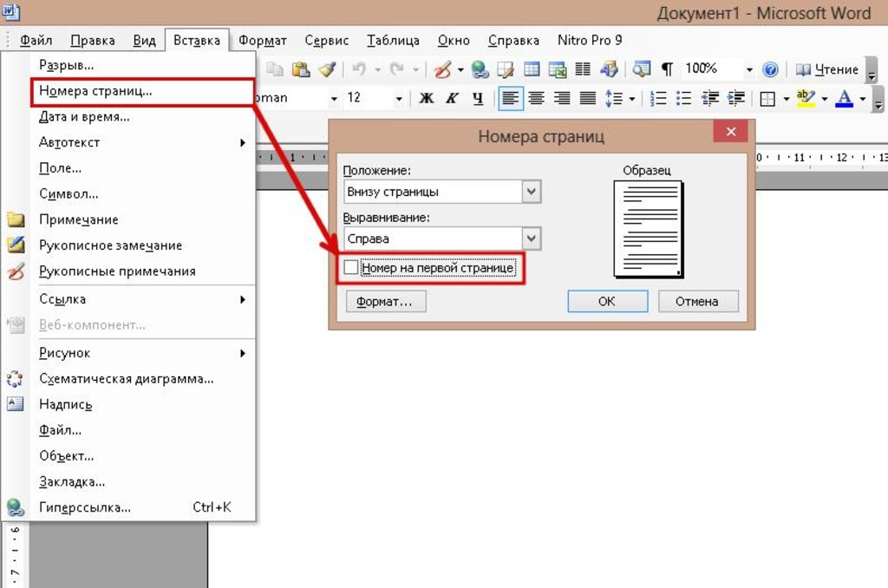
Task: Click the Insert Hyperlink globe toolbar icon
Action: point(480,69)
